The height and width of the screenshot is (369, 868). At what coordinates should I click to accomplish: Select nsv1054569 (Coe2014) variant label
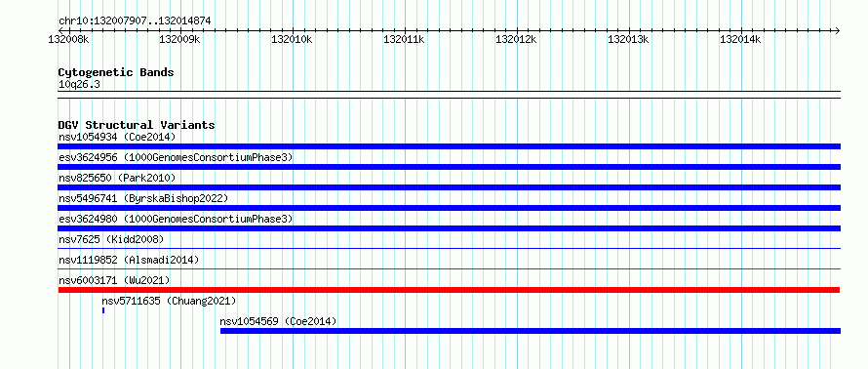(x=278, y=321)
